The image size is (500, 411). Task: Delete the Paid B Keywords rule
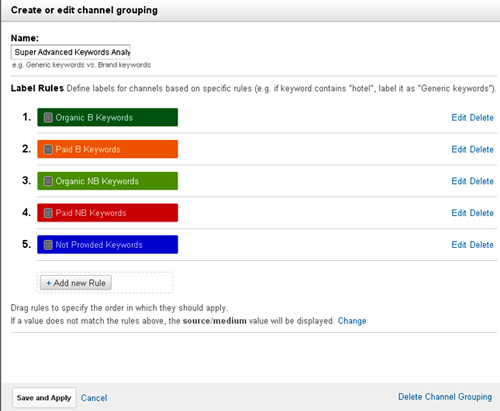(481, 149)
